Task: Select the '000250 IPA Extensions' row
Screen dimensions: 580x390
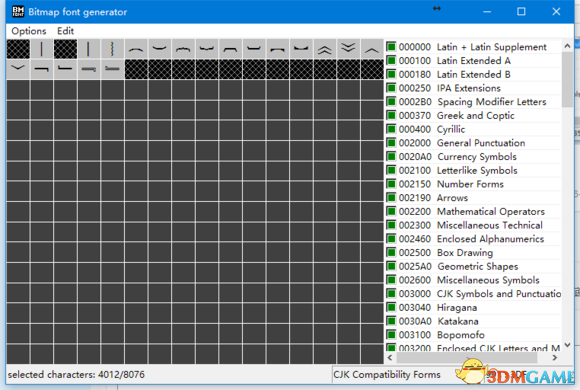Action: coord(473,88)
